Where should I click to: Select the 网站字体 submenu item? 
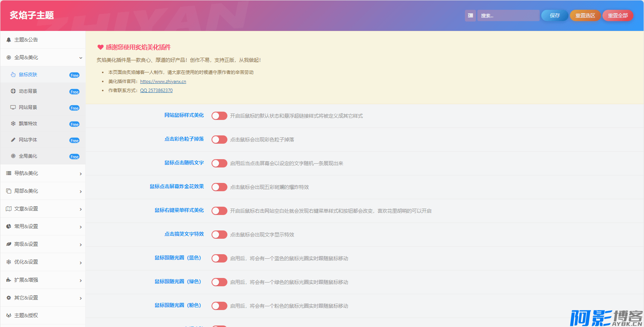(x=43, y=140)
